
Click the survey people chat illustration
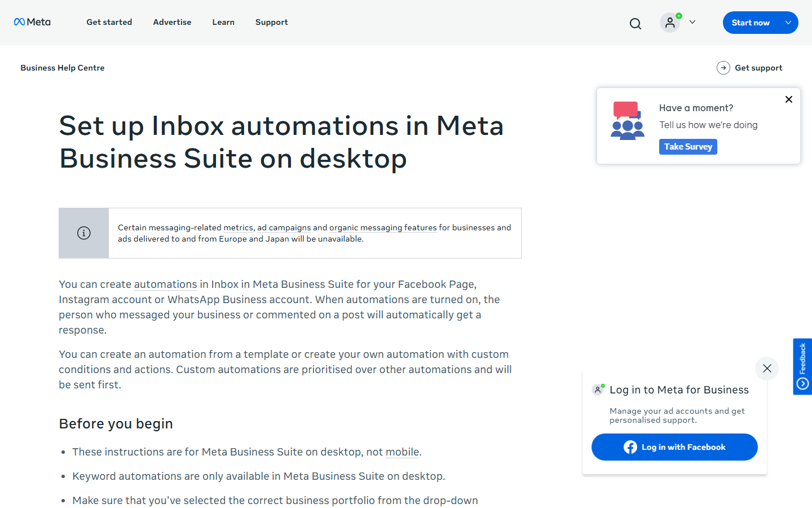pos(628,121)
